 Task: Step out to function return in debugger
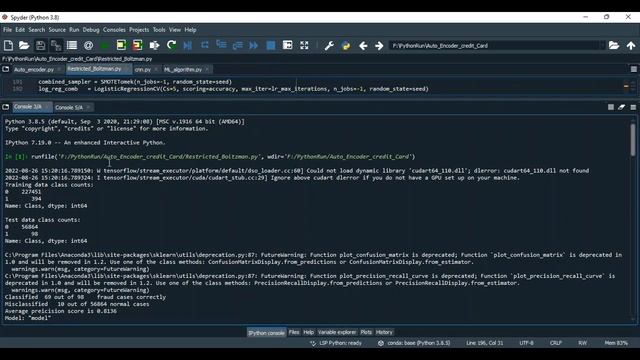tap(237, 45)
